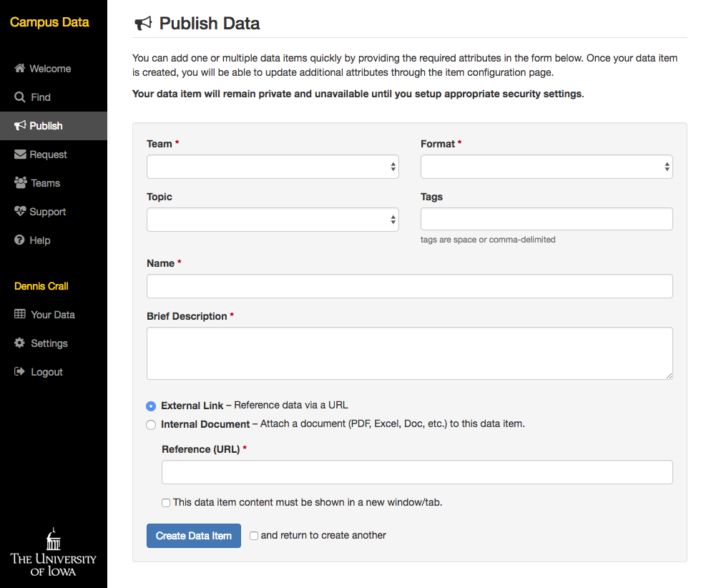
Task: Click into the Brief Description textarea
Action: (409, 353)
